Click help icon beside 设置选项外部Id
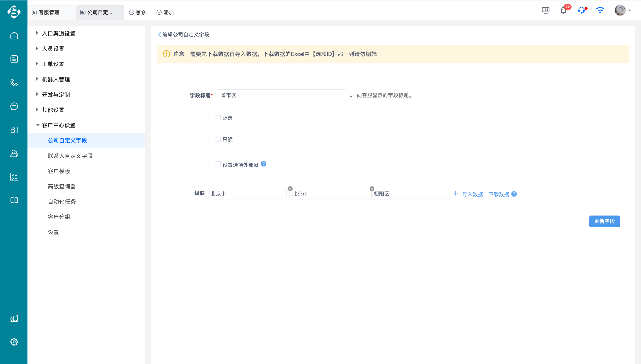 point(263,164)
